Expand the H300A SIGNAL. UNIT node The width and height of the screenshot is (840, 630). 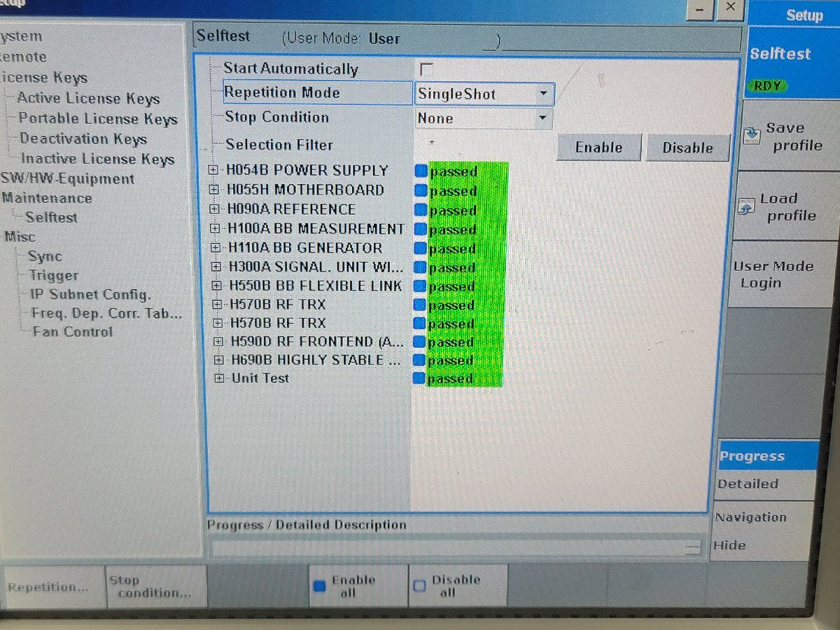pyautogui.click(x=217, y=267)
